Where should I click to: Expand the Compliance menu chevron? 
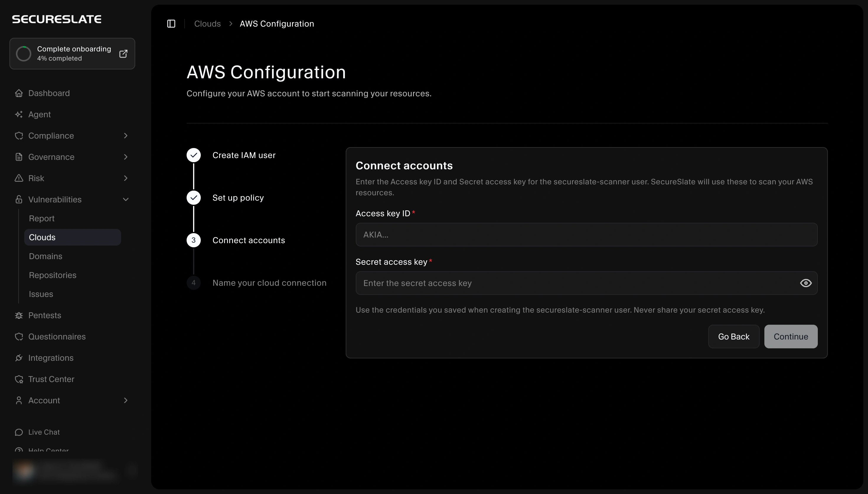click(126, 136)
